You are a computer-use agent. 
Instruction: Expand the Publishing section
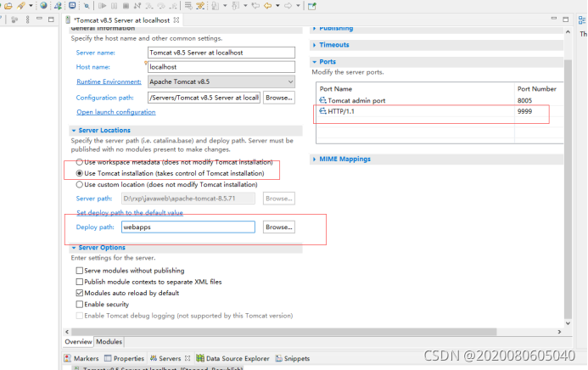point(314,29)
